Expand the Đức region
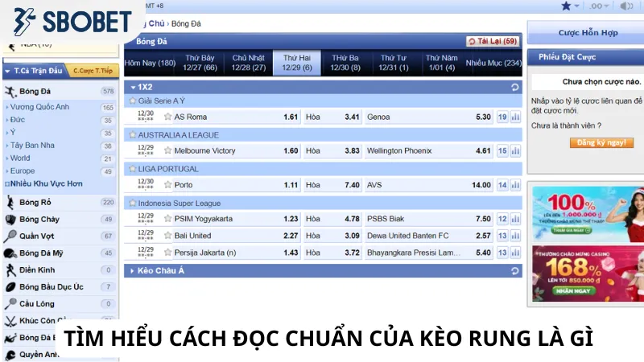The width and height of the screenshot is (644, 362). pos(17,119)
